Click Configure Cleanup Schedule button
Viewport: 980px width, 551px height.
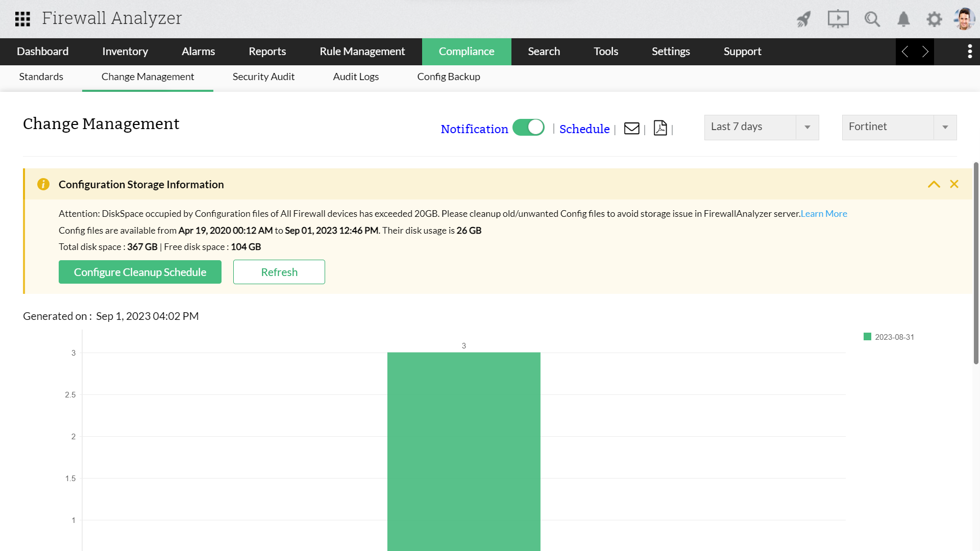tap(140, 271)
